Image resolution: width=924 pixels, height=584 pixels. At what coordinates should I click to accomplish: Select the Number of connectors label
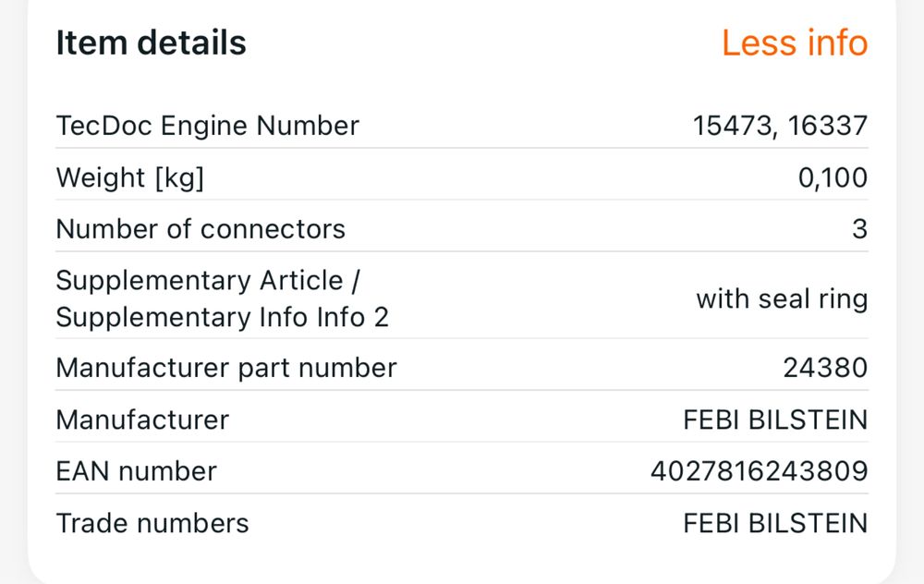(201, 229)
